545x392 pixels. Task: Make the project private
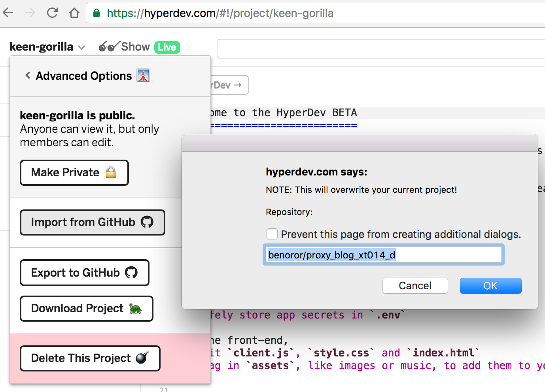[x=74, y=172]
